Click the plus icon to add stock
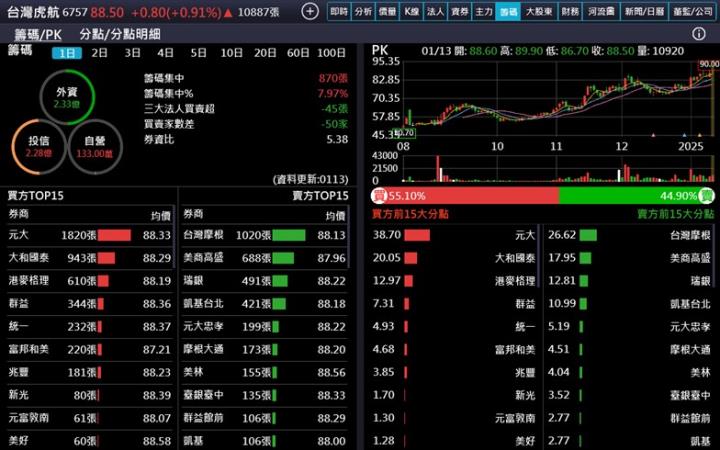 tap(310, 11)
